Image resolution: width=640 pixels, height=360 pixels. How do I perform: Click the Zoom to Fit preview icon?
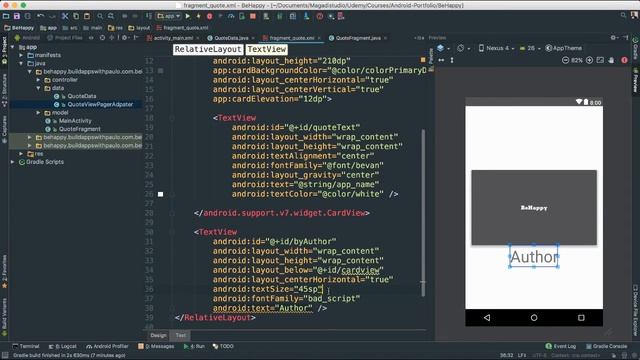click(x=600, y=60)
